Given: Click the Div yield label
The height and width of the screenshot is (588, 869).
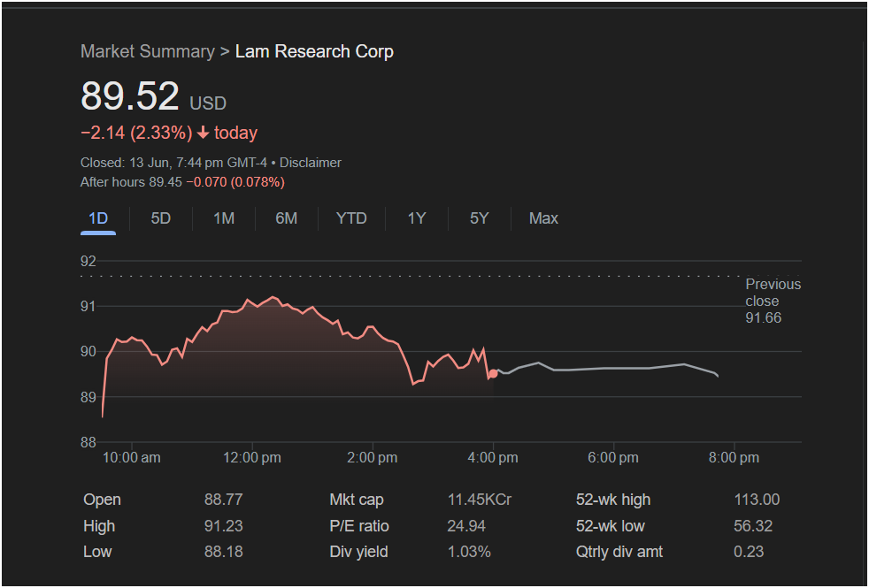Looking at the screenshot, I should (358, 552).
